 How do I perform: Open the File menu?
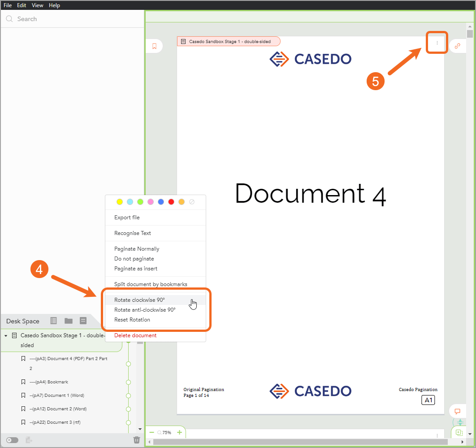point(8,5)
